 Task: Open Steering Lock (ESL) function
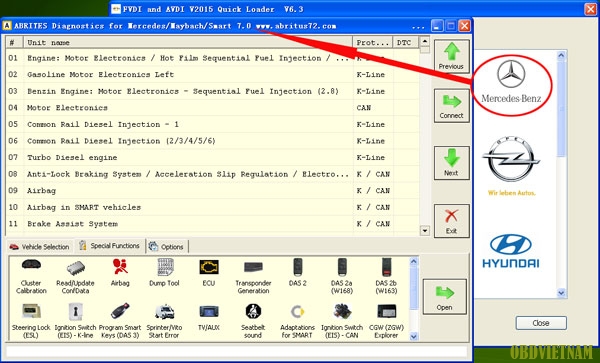pyautogui.click(x=31, y=321)
